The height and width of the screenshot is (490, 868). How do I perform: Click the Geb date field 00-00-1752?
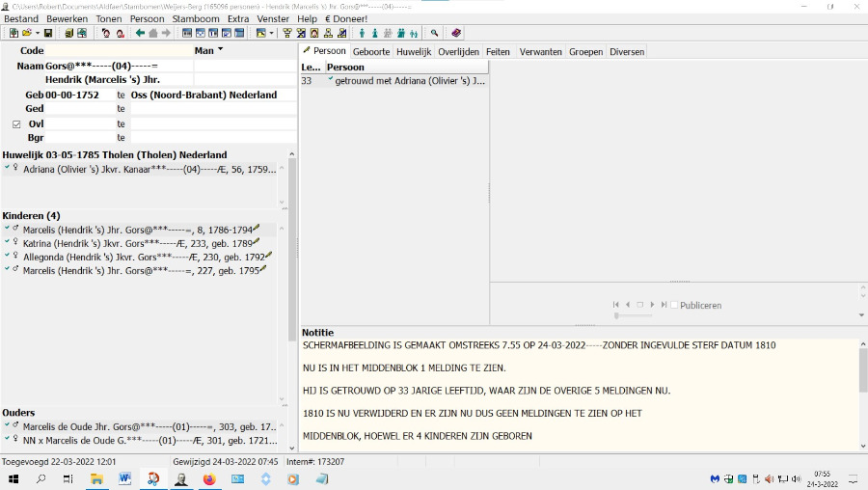pyautogui.click(x=77, y=95)
